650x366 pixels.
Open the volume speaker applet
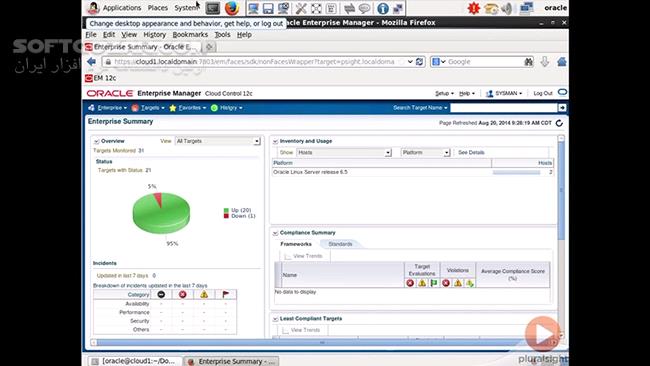[x=507, y=8]
